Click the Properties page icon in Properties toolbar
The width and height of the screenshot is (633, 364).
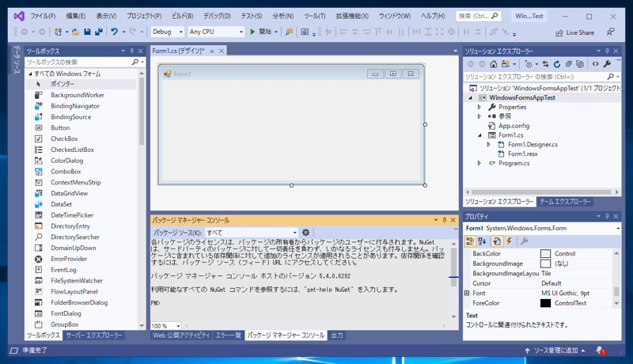click(497, 241)
